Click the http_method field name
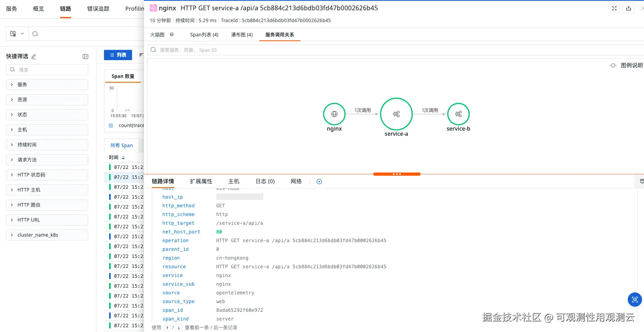This screenshot has width=644, height=332. [178, 206]
